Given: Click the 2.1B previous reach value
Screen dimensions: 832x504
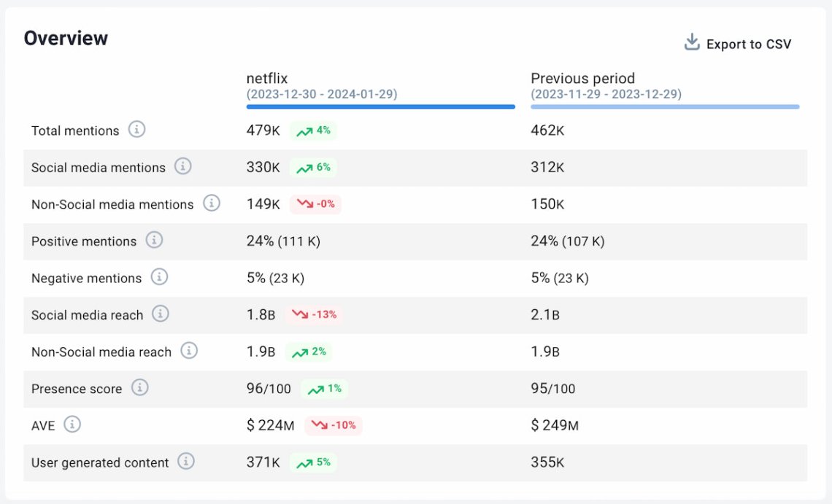Looking at the screenshot, I should click(x=545, y=315).
